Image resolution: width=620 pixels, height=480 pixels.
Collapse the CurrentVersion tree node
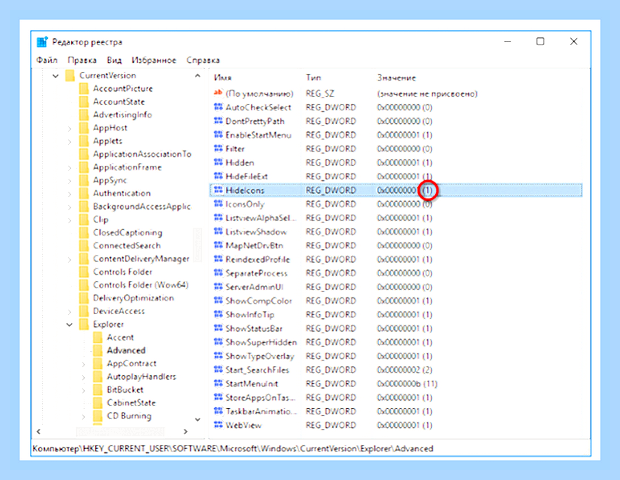56,76
